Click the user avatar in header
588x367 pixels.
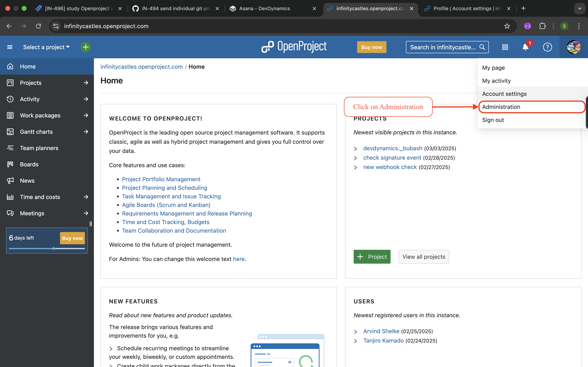(574, 47)
